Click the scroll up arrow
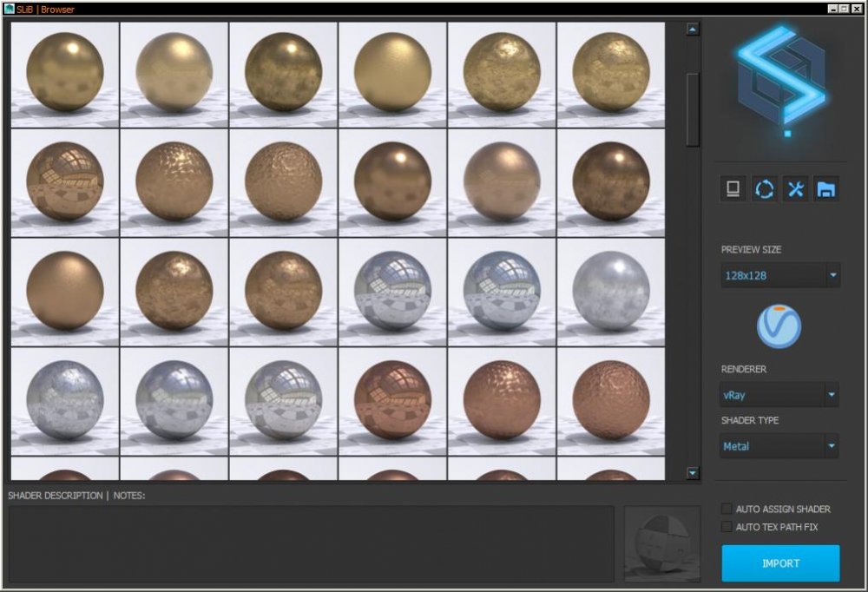This screenshot has width=868, height=592. tap(693, 30)
